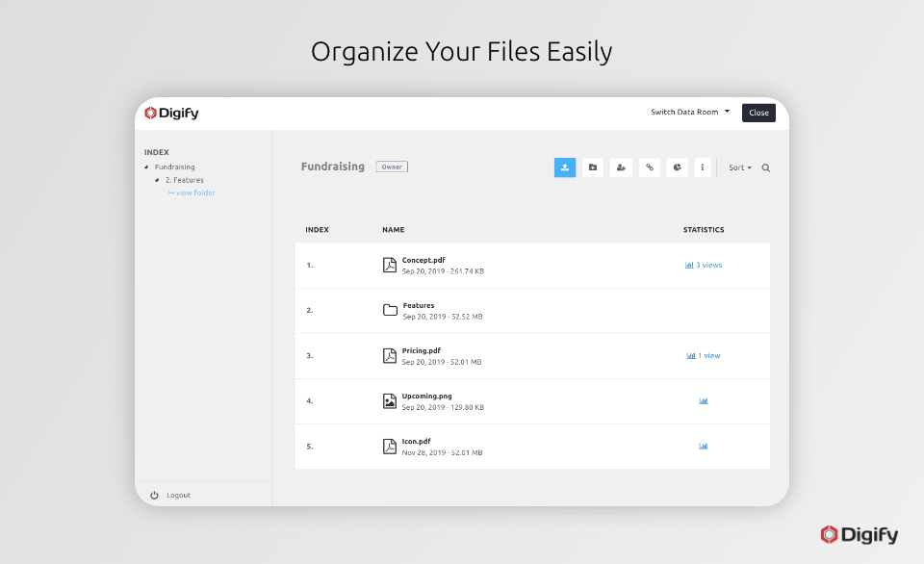This screenshot has width=924, height=564.
Task: Click the Search magnifier icon
Action: click(765, 167)
